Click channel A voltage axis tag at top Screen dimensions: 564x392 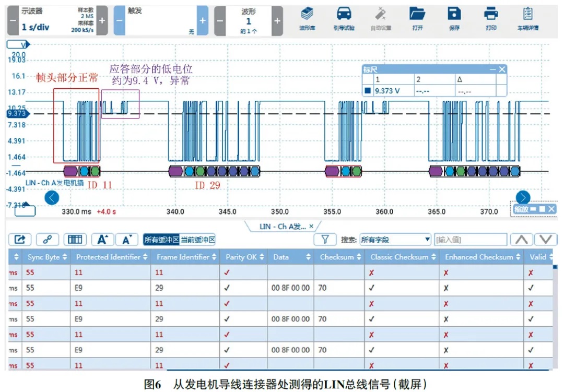click(x=18, y=44)
